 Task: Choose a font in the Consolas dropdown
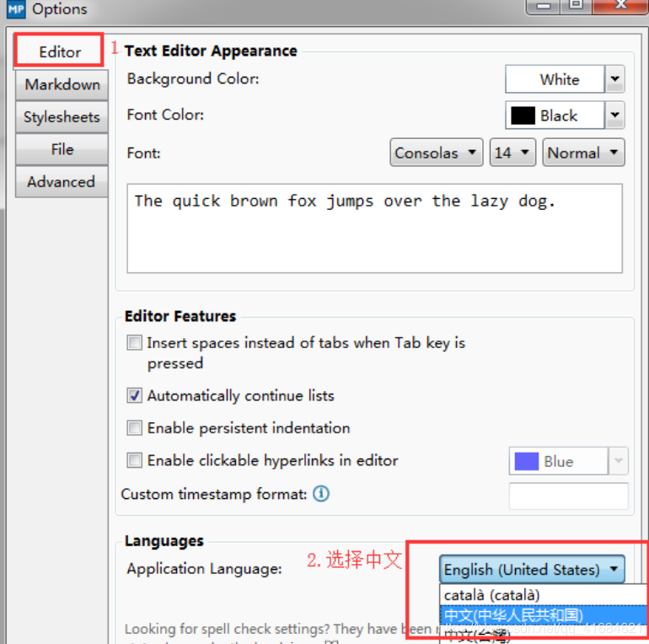[x=437, y=153]
